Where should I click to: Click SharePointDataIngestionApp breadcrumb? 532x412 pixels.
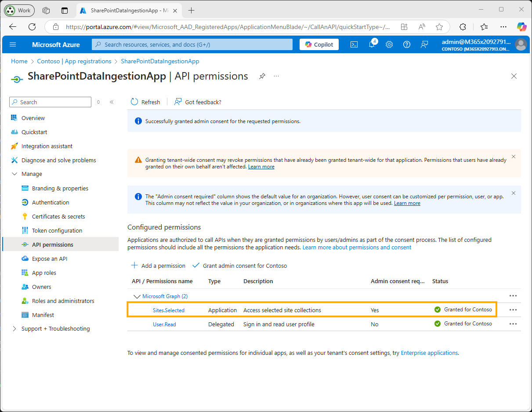click(160, 61)
